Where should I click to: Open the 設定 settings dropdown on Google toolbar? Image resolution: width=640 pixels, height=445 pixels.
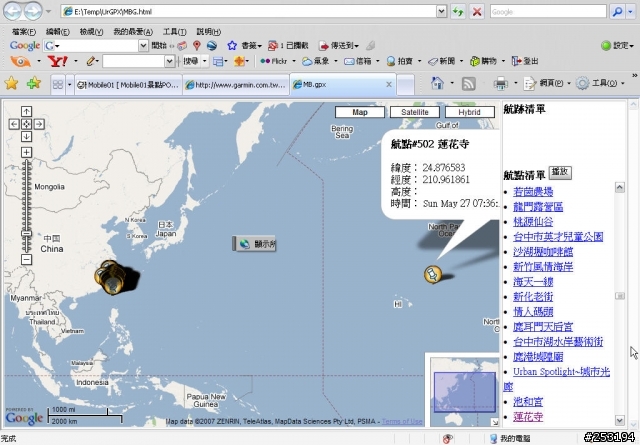[x=618, y=45]
